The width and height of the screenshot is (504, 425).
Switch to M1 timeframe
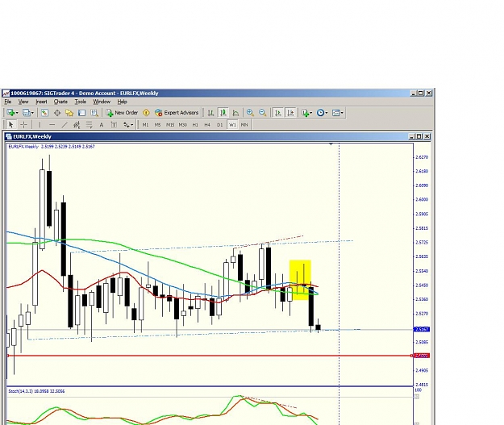click(145, 125)
